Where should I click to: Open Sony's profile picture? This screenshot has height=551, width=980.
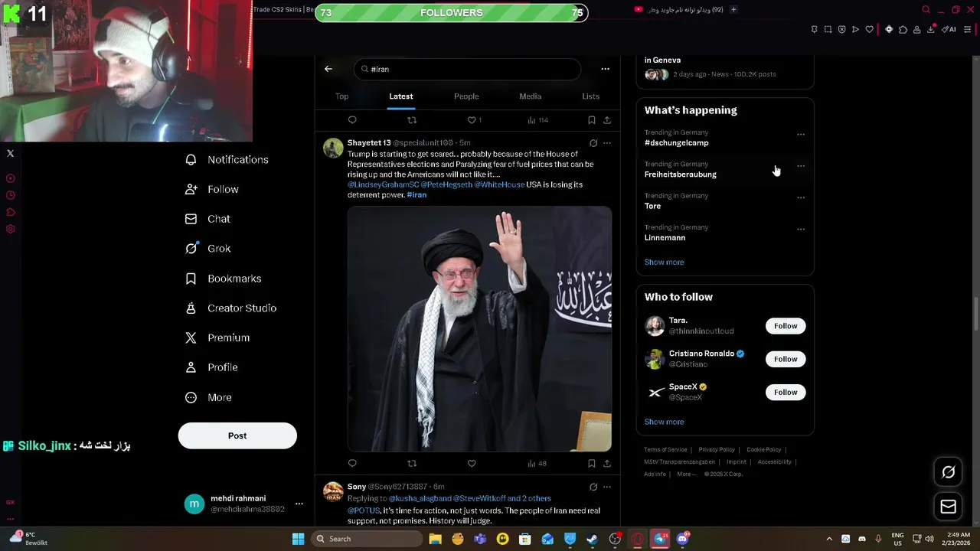point(333,491)
